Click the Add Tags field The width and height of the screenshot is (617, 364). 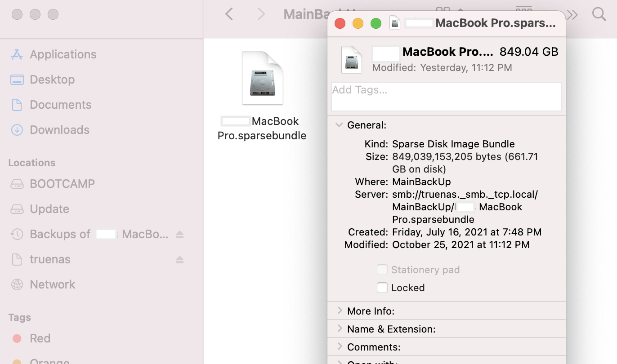[447, 96]
